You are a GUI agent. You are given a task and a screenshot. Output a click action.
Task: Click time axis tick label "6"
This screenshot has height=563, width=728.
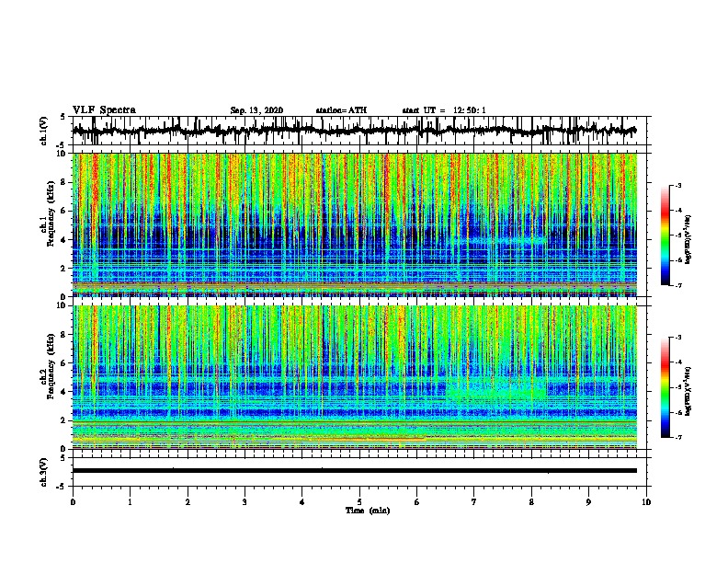417,502
